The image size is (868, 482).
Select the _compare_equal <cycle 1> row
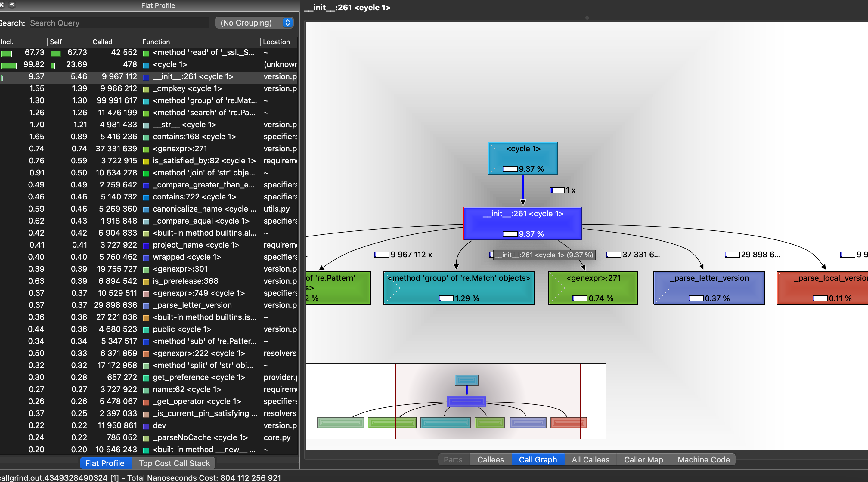(149, 221)
